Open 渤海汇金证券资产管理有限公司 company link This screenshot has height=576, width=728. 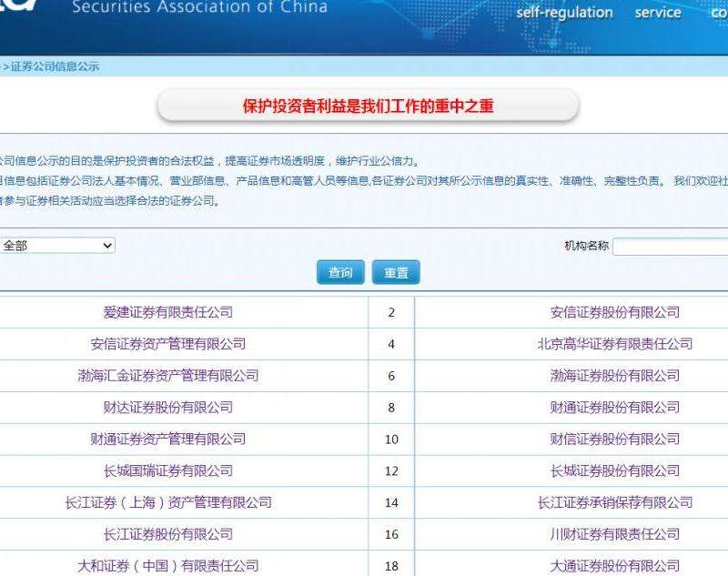(x=168, y=376)
